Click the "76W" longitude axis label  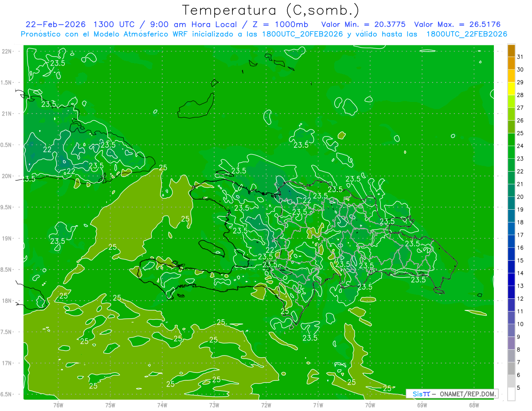(58, 405)
